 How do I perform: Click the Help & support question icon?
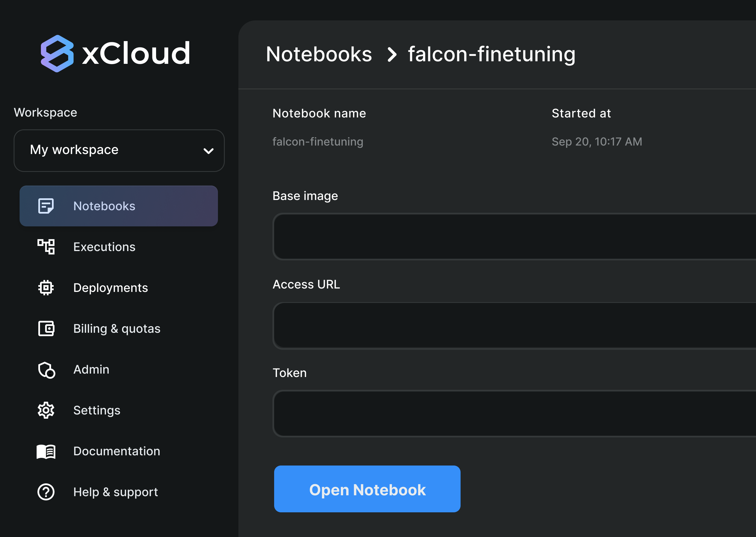click(46, 492)
